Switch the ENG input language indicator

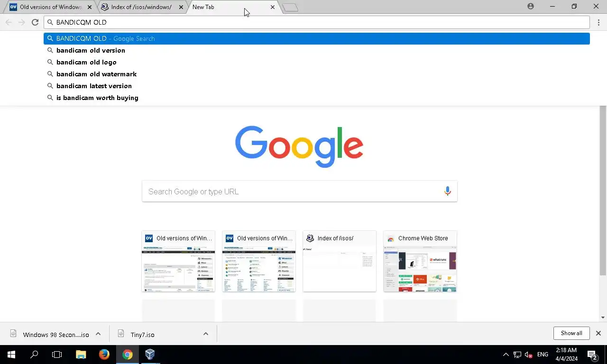click(x=543, y=355)
